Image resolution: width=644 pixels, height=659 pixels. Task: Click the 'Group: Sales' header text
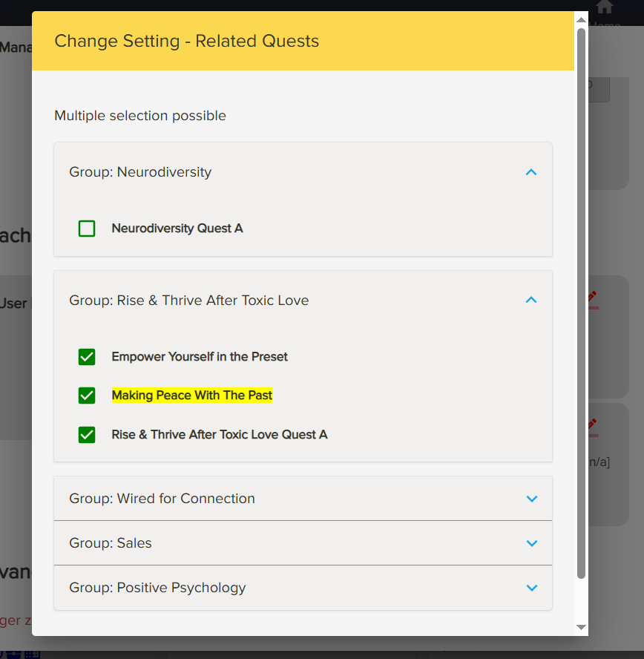[111, 543]
